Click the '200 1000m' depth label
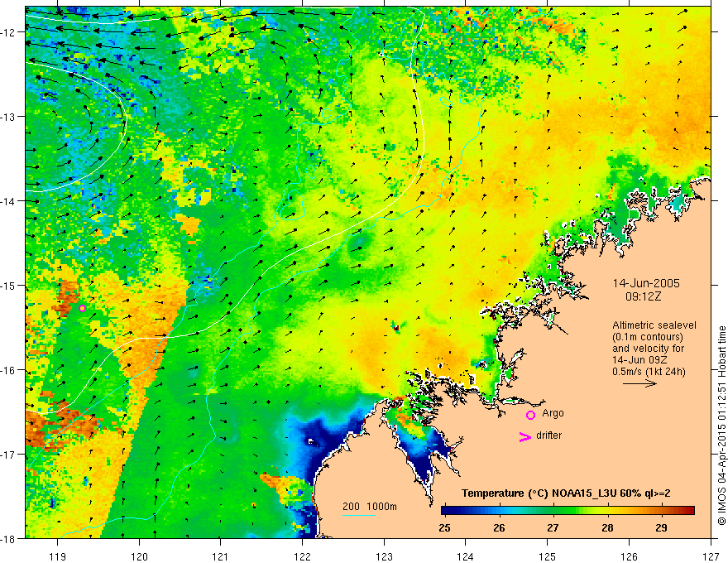 point(370,507)
